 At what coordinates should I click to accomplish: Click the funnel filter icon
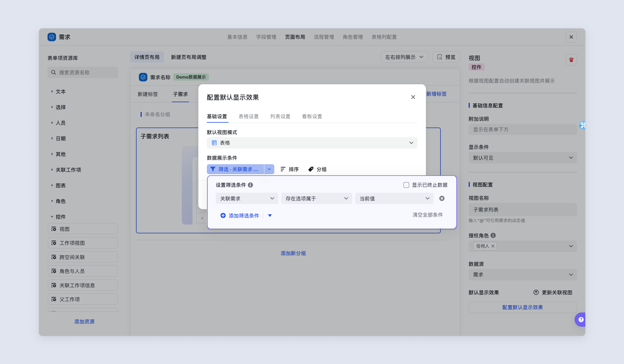click(x=213, y=169)
